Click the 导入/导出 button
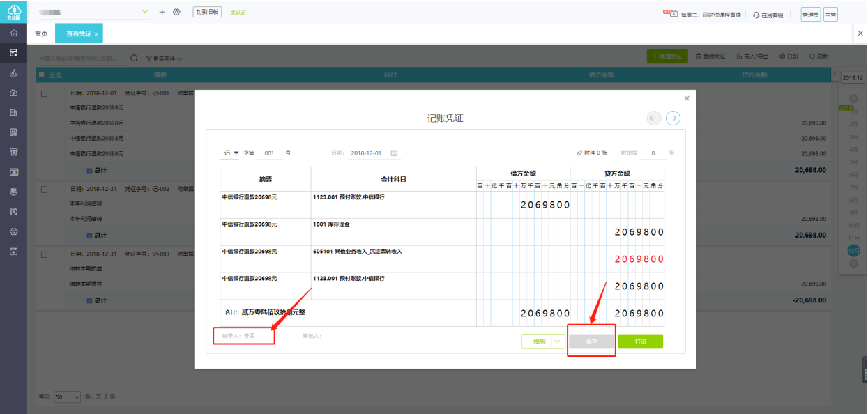This screenshot has height=414, width=868. coord(753,56)
